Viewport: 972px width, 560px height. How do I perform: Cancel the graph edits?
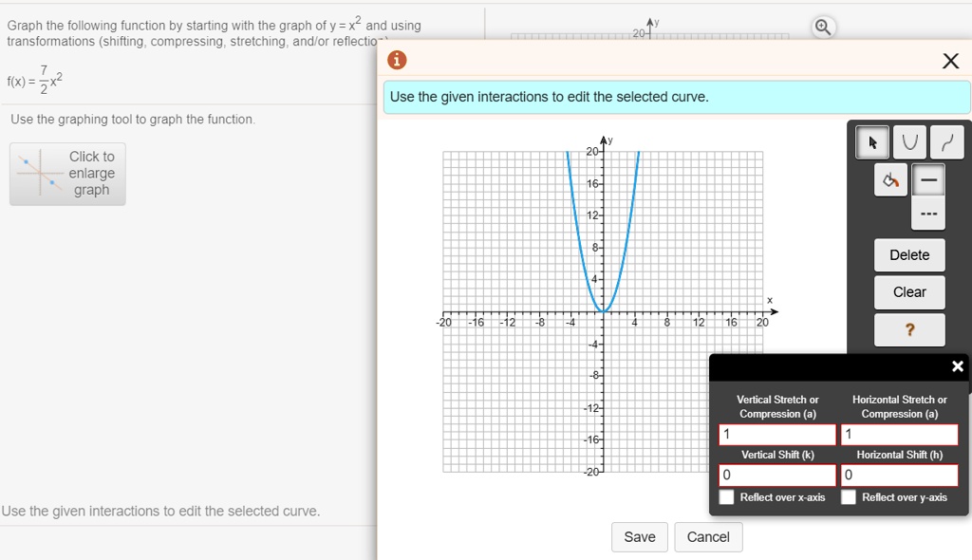pyautogui.click(x=708, y=537)
